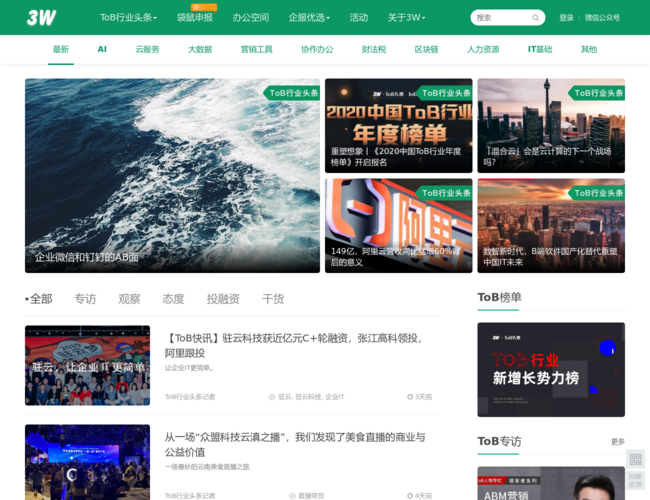Open the QR code floating icon
The height and width of the screenshot is (500, 650).
(635, 459)
